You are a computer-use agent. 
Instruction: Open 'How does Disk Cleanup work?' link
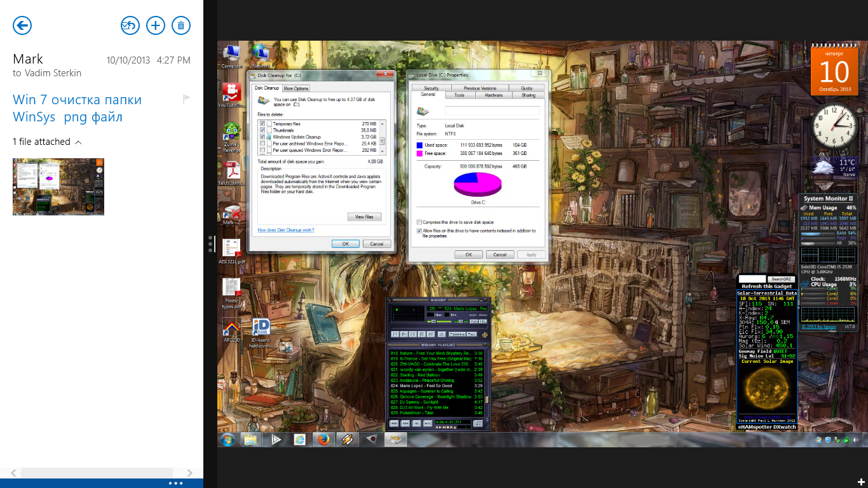[286, 230]
